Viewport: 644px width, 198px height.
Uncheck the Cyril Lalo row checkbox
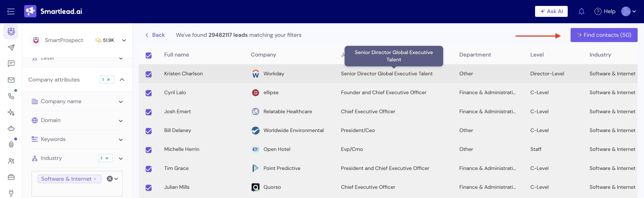[148, 93]
